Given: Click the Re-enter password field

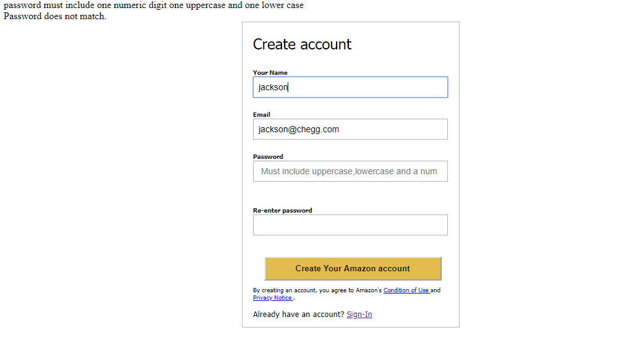Looking at the screenshot, I should (350, 225).
